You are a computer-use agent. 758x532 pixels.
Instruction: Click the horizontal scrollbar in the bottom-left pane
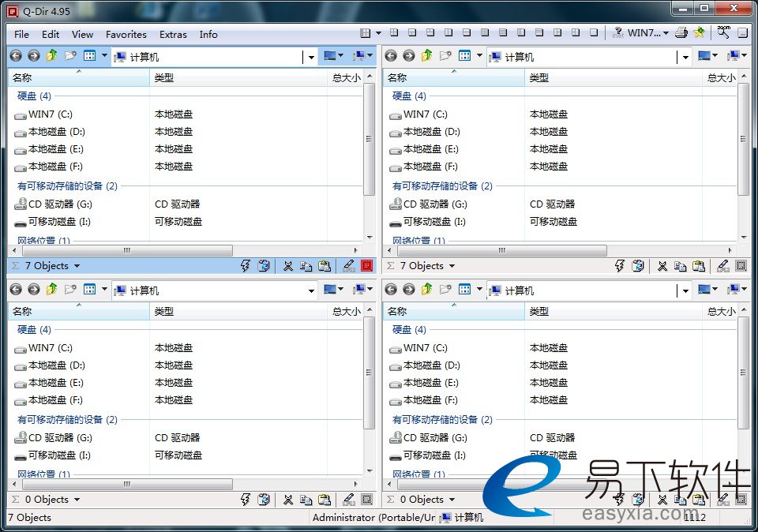(x=128, y=484)
